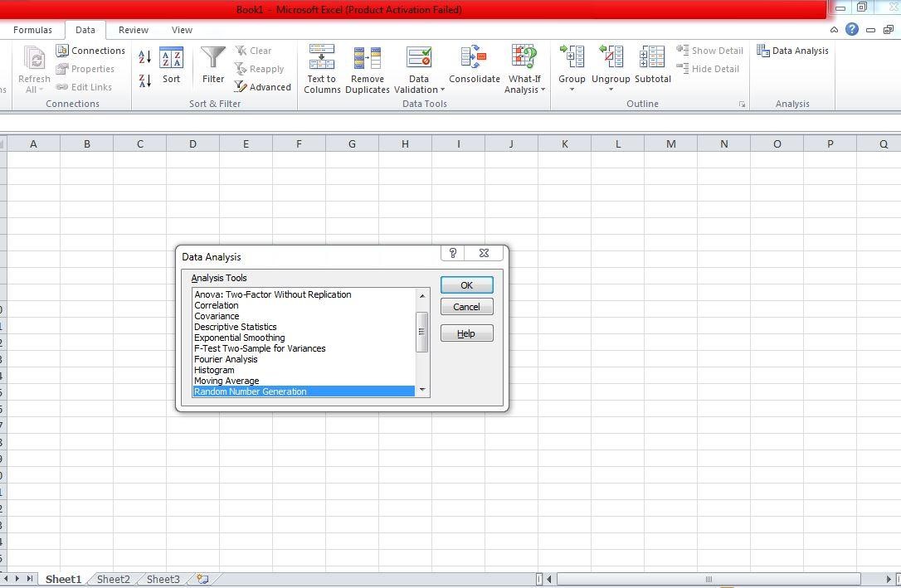The image size is (901, 588).
Task: Click the Insert Worksheet tab icon
Action: (202, 579)
